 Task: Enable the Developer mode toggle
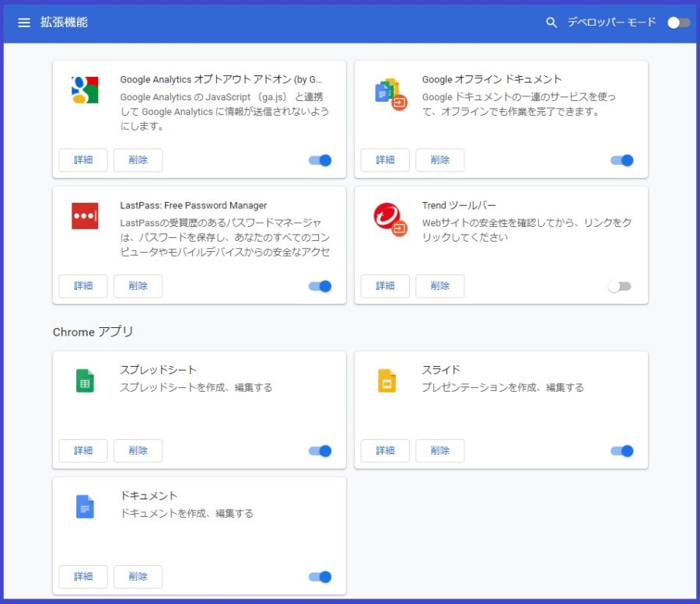point(678,23)
